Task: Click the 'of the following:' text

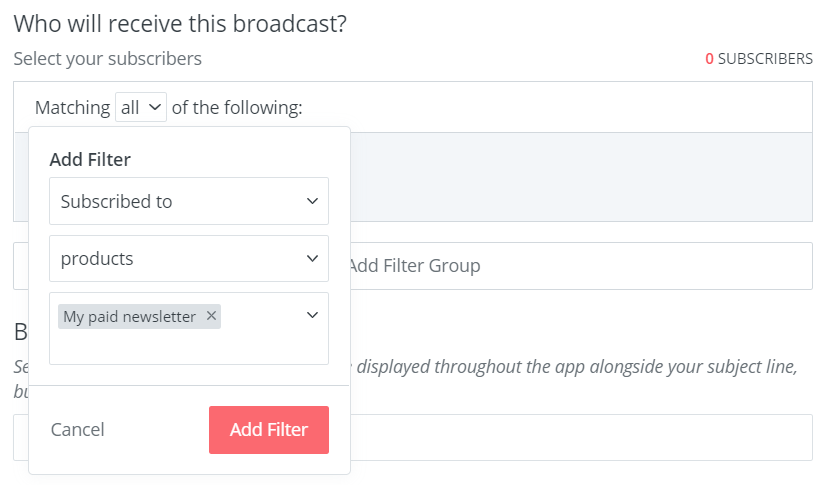Action: click(237, 107)
